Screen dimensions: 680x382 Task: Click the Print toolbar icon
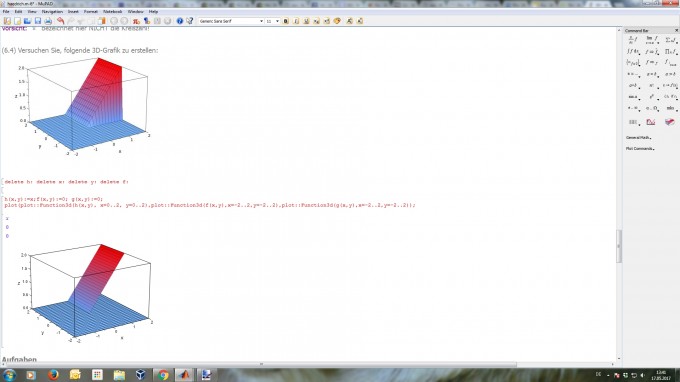(48, 21)
